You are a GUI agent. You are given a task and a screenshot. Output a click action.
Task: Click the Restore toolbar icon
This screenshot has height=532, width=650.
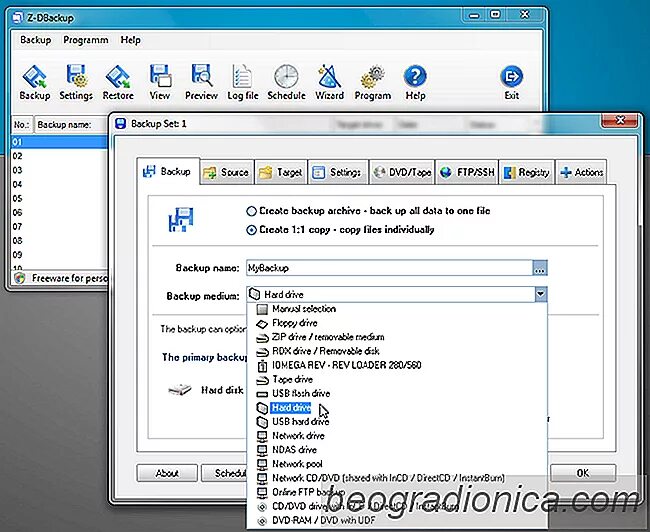118,82
